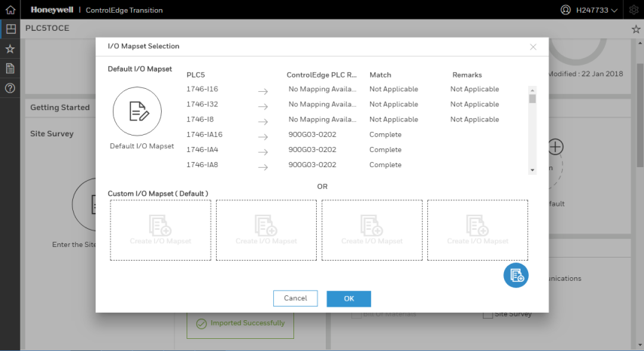Open the settings gear icon
The width and height of the screenshot is (644, 351).
pyautogui.click(x=633, y=11)
